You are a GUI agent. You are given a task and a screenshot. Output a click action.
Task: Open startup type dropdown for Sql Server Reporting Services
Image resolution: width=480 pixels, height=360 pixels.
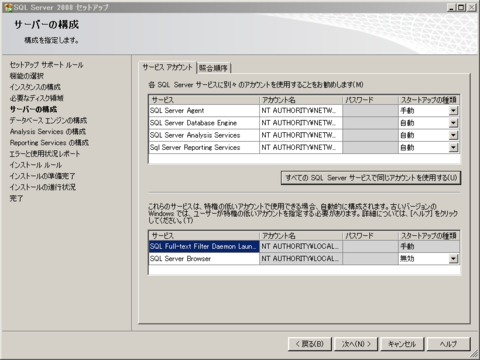coord(453,148)
